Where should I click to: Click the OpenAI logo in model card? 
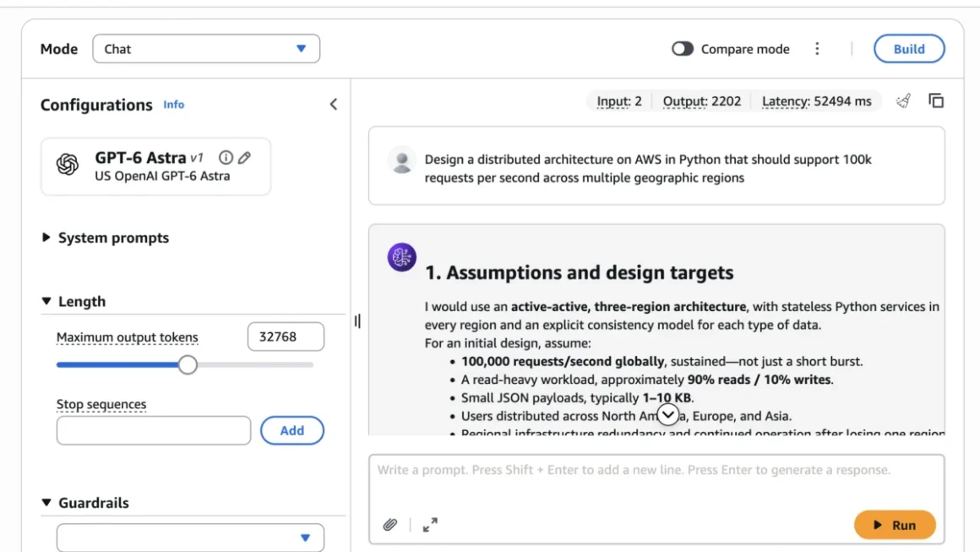[68, 164]
